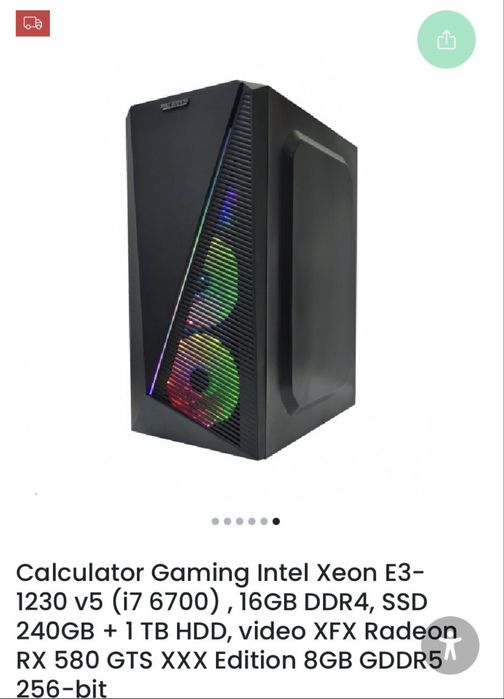Tap the '240GB + 1 TB HDD' text
This screenshot has width=504, height=699.
pos(123,631)
